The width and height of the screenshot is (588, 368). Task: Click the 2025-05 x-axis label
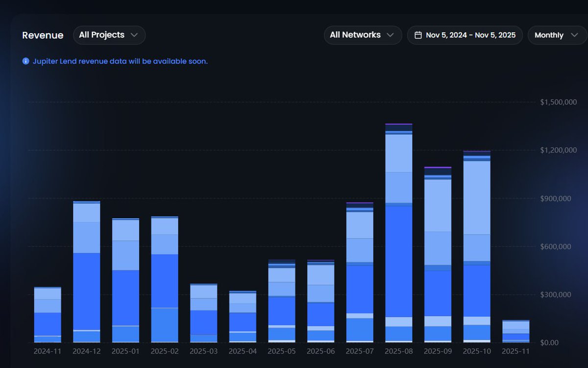pyautogui.click(x=282, y=351)
